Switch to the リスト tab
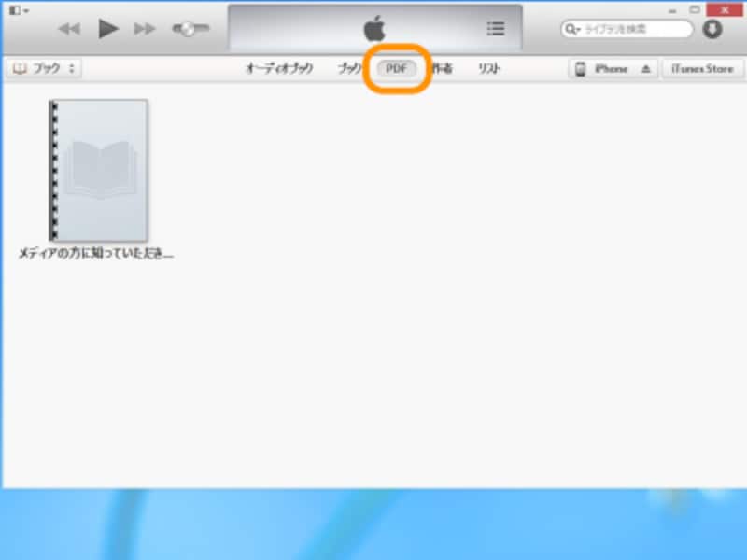The height and width of the screenshot is (560, 747). [x=489, y=68]
